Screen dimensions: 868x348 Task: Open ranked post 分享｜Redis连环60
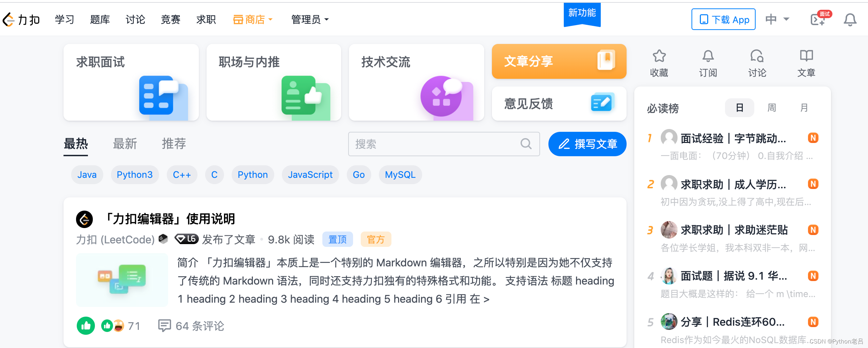733,322
